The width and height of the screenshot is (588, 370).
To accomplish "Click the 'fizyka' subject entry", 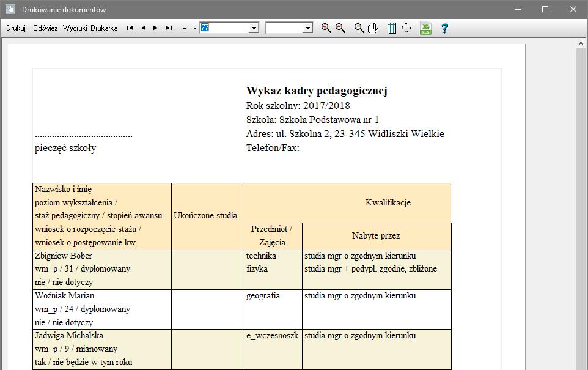I will (257, 269).
